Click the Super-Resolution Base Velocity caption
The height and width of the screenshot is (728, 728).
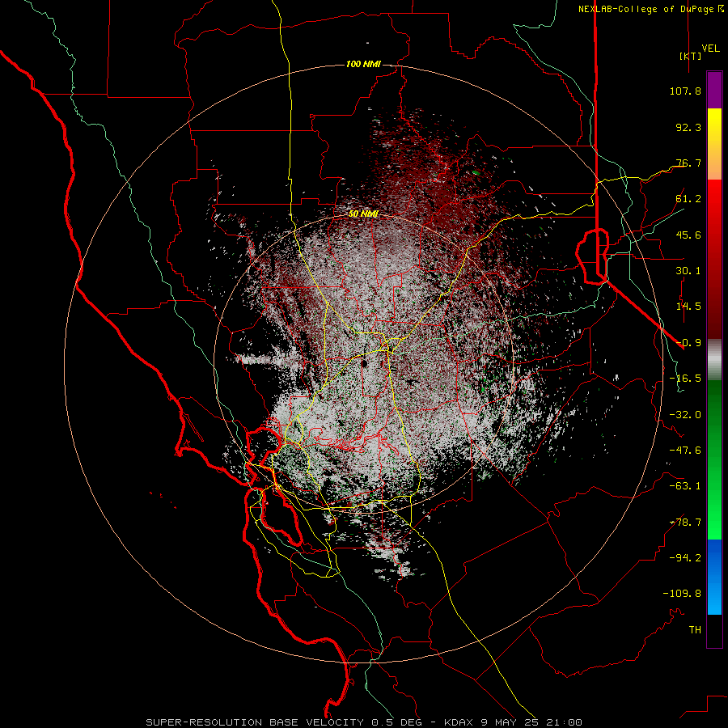pos(364,722)
